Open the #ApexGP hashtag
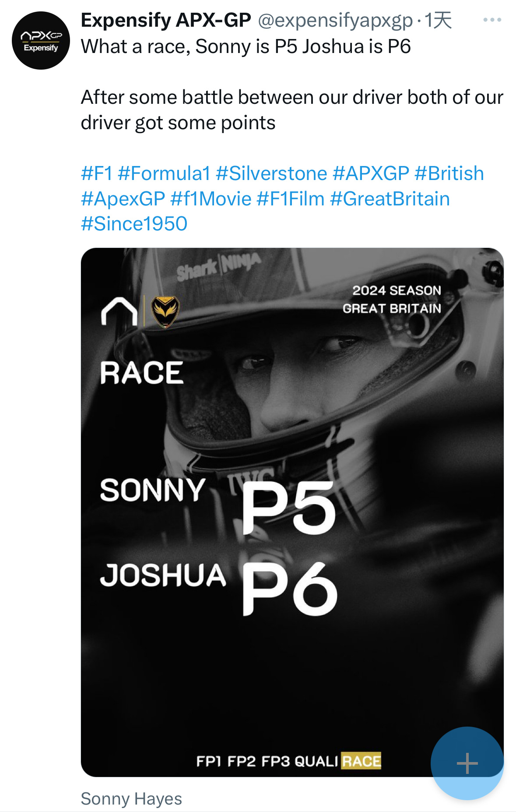The width and height of the screenshot is (516, 812). (x=123, y=199)
